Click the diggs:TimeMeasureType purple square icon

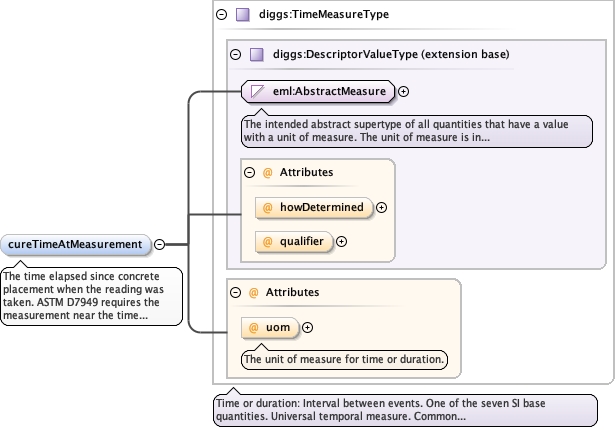click(242, 15)
